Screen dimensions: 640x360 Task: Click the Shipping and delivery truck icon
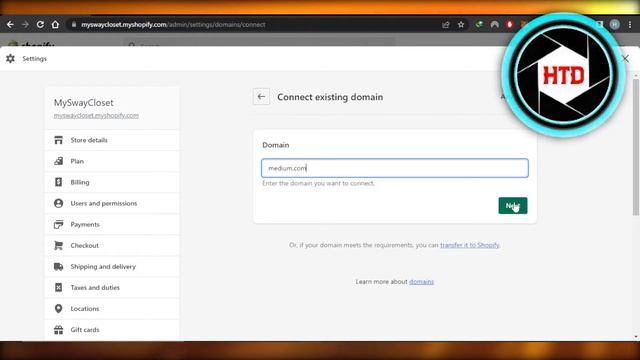click(x=58, y=267)
